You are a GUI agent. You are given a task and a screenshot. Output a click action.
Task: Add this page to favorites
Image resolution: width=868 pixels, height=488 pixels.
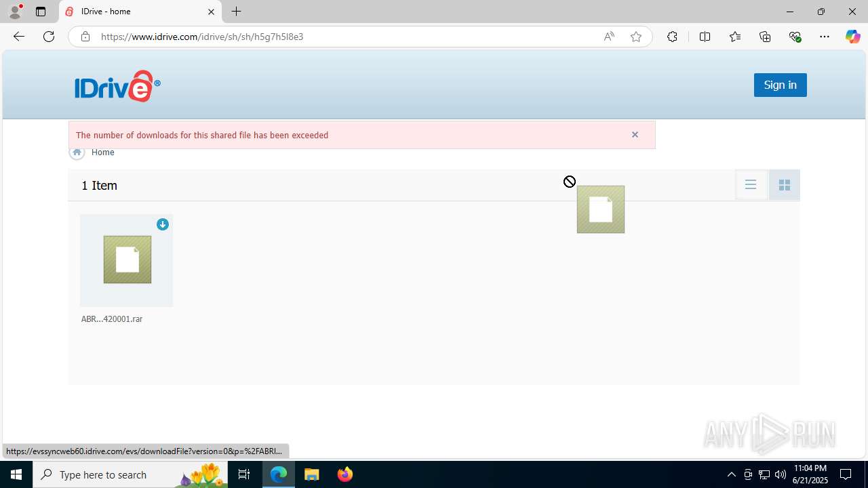coord(636,37)
